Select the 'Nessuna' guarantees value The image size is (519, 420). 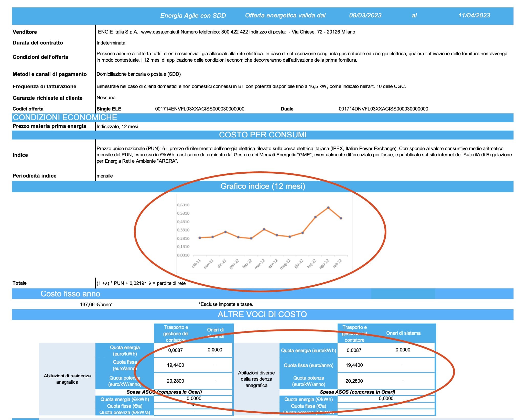point(106,98)
